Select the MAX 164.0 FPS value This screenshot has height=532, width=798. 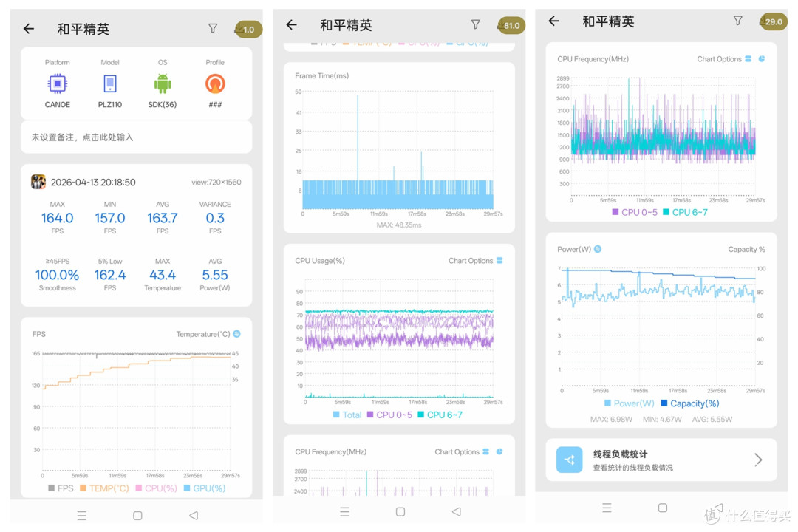(58, 218)
